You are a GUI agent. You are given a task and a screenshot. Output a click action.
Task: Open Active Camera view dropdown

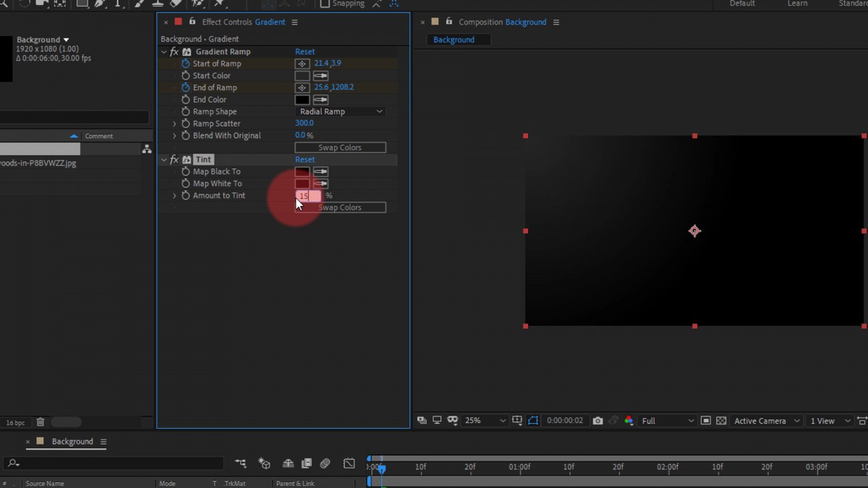pos(767,421)
